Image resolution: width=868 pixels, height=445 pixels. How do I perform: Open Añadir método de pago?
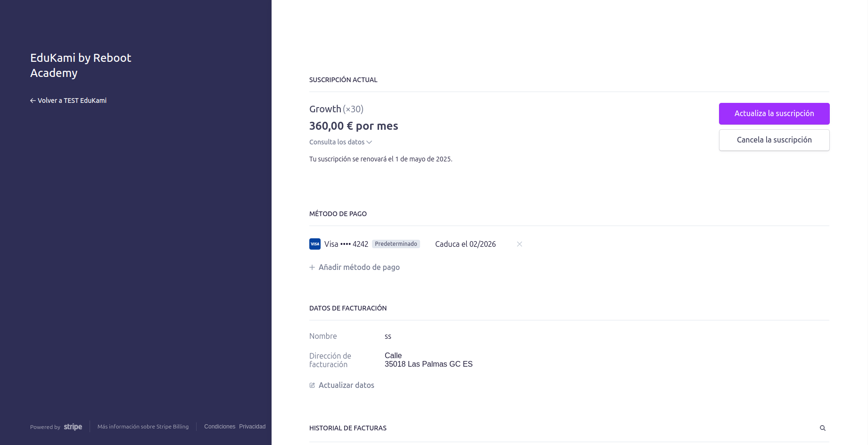(359, 267)
